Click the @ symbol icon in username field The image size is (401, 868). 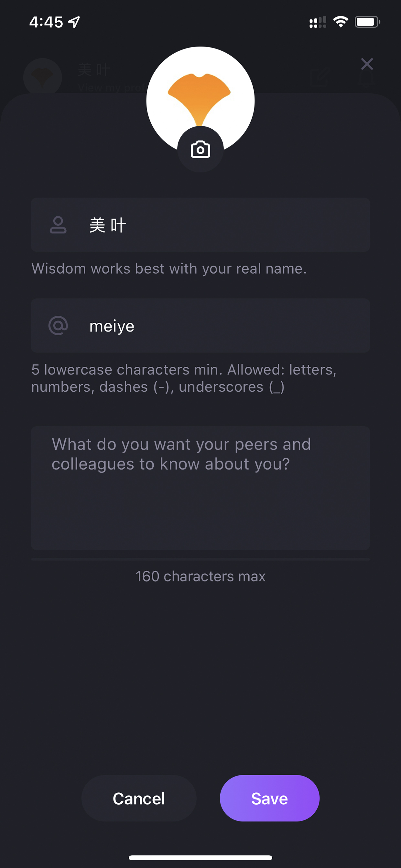click(x=58, y=325)
